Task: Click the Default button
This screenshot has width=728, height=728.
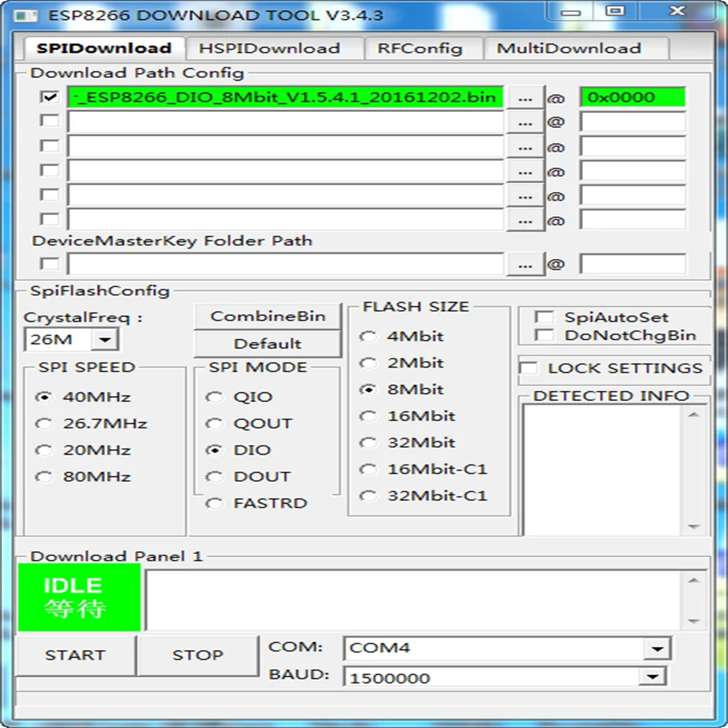Action: tap(268, 344)
